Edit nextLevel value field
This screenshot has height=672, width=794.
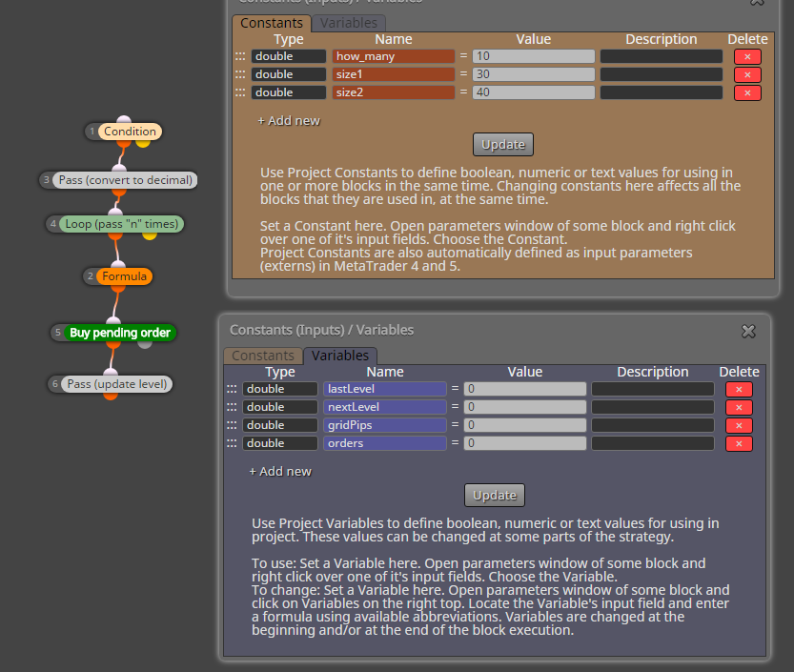tap(525, 407)
